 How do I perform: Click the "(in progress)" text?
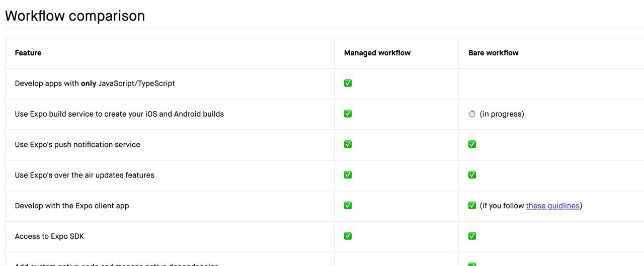pyautogui.click(x=502, y=114)
